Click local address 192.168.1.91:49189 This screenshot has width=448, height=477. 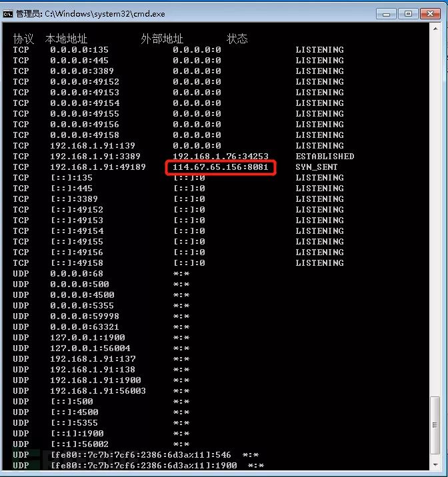pyautogui.click(x=98, y=167)
